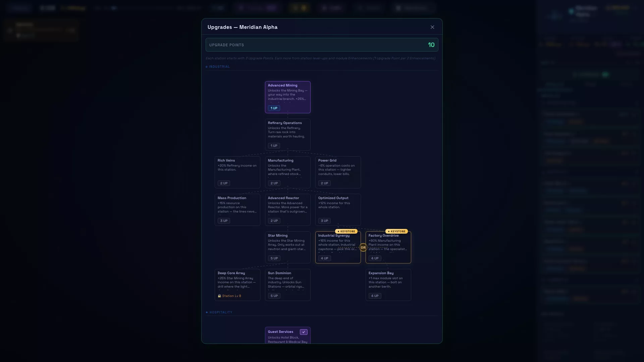Select the Expansion Bay upgrade card
644x362 pixels.
(388, 285)
